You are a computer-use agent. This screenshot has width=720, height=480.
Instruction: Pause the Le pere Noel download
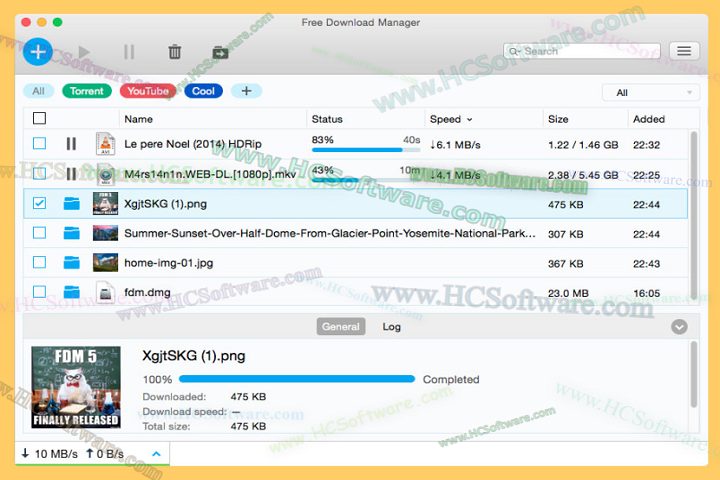(x=71, y=144)
